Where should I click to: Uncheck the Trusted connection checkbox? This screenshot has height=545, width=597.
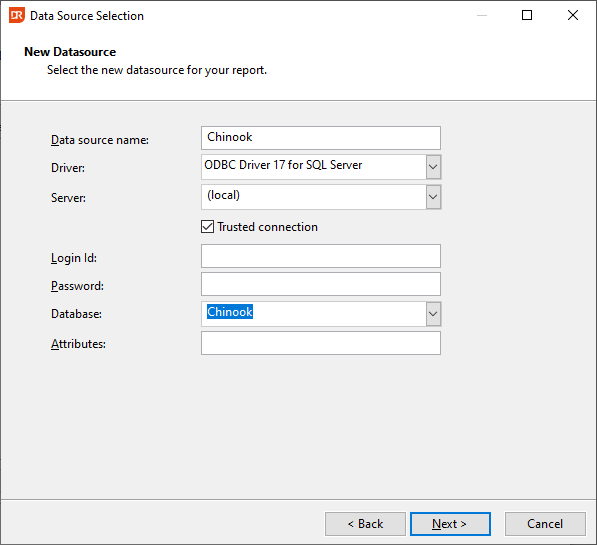point(208,227)
